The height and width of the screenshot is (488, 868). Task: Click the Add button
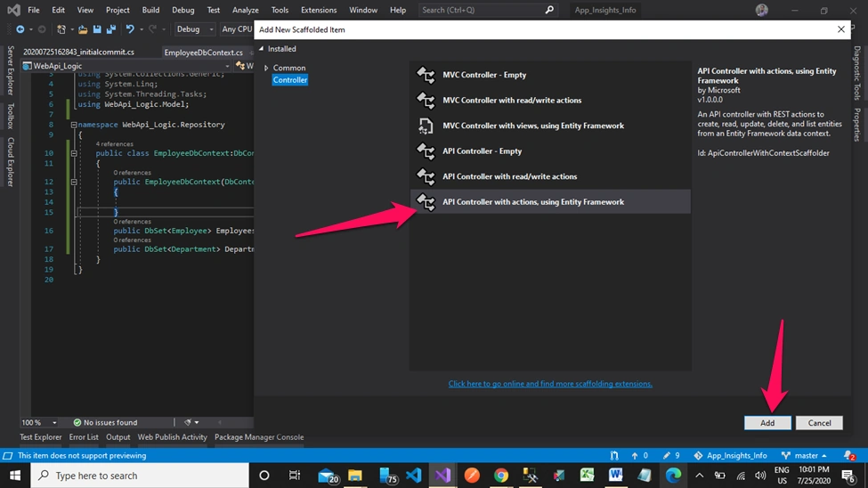point(767,423)
